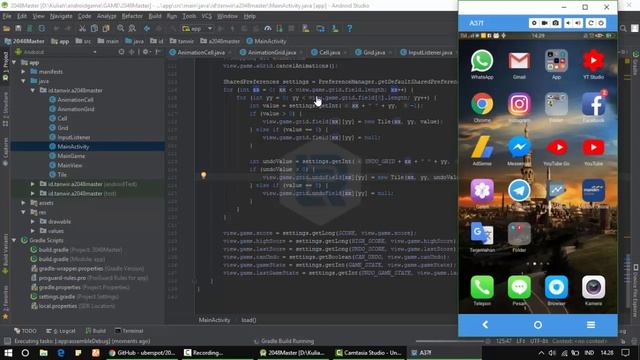
Task: Open the app run configuration dropdown
Action: point(198,29)
